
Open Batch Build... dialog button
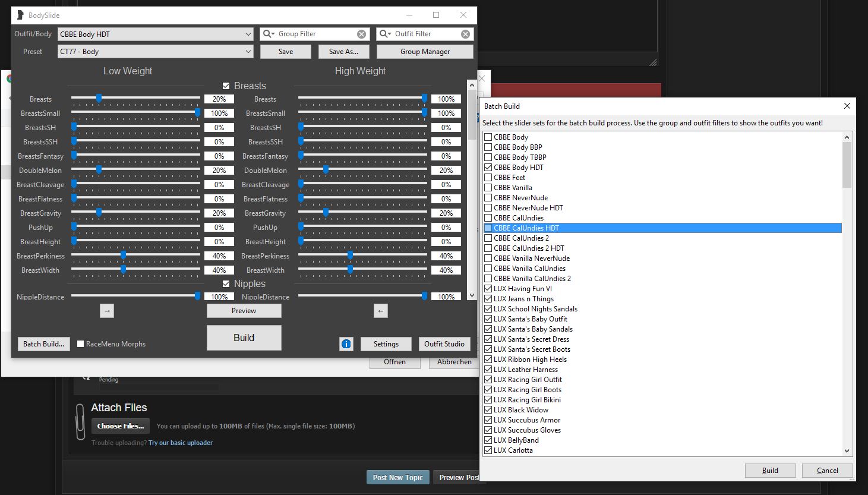(43, 344)
